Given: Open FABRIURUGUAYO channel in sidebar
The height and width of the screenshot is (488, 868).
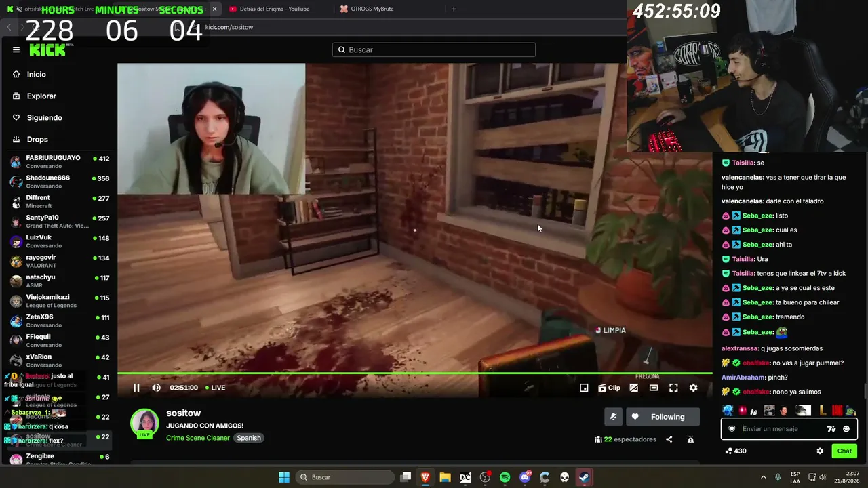Looking at the screenshot, I should point(59,162).
